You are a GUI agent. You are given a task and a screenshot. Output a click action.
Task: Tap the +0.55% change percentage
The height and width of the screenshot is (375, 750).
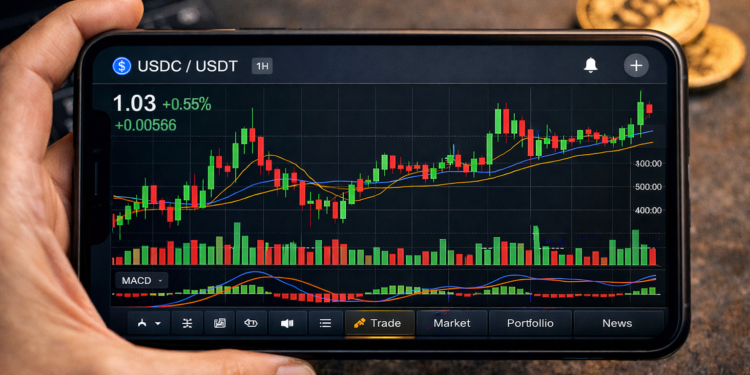click(x=187, y=104)
